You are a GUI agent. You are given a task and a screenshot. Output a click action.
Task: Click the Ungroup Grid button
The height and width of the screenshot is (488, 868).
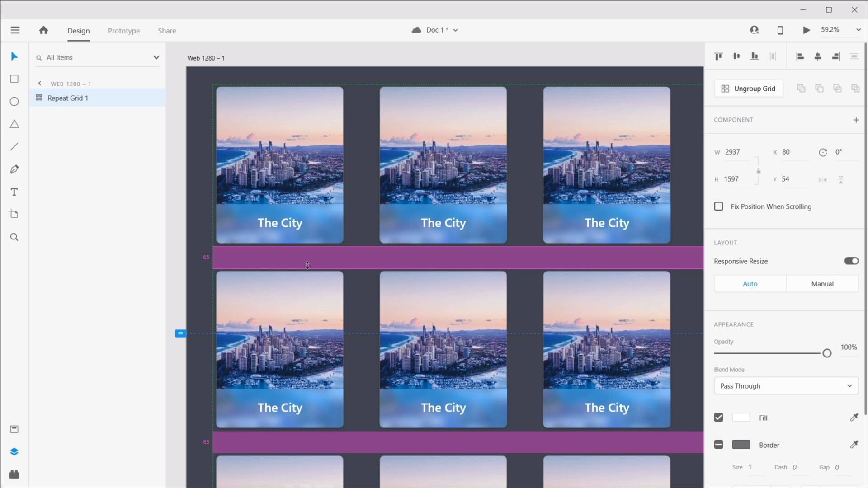(749, 88)
